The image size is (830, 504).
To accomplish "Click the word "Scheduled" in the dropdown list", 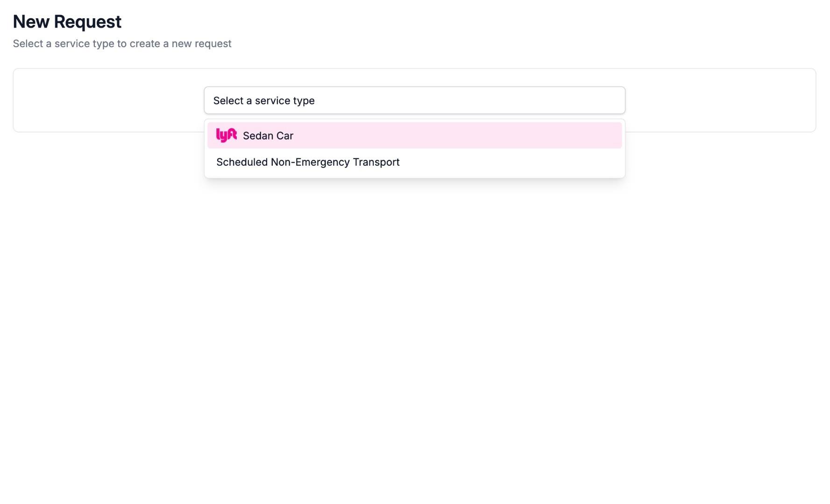I will point(242,162).
